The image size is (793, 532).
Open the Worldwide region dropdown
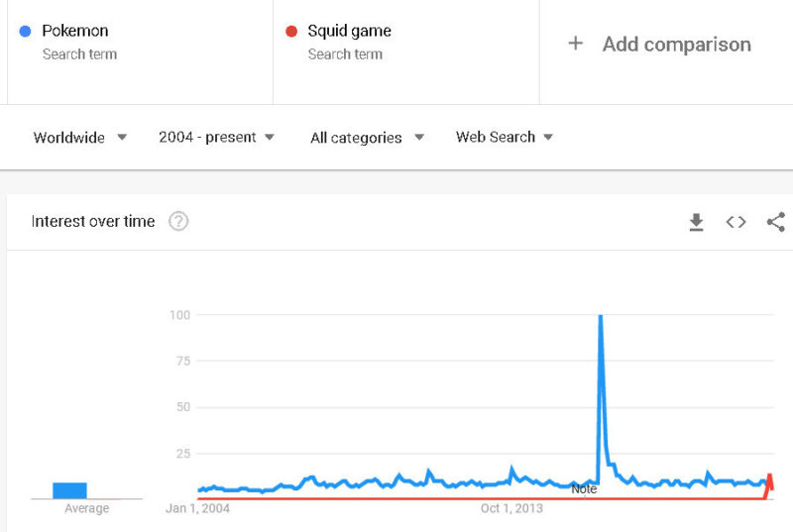79,138
